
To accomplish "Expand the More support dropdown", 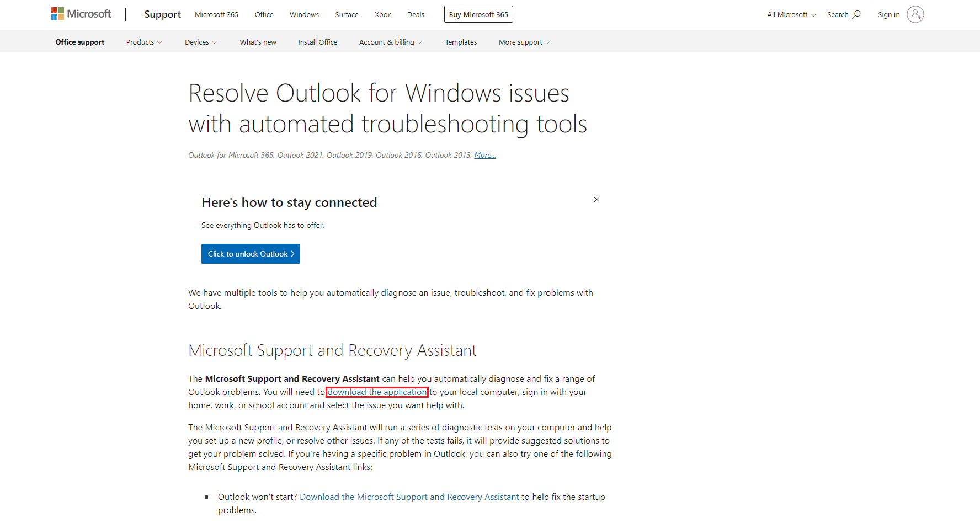I will [524, 42].
